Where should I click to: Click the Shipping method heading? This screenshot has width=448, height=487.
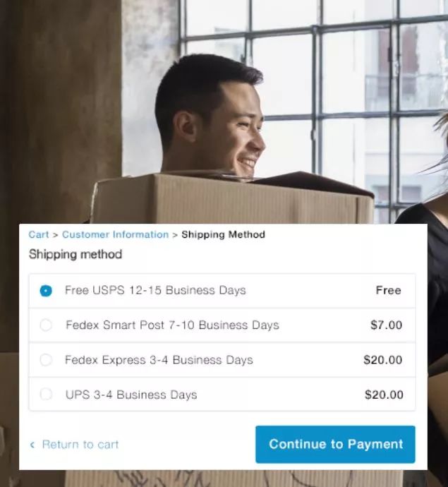pos(75,254)
